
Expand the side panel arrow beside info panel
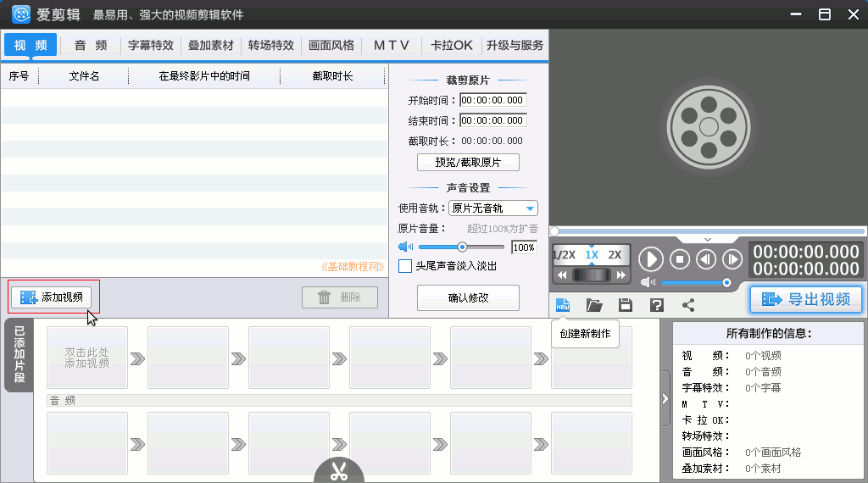click(665, 397)
